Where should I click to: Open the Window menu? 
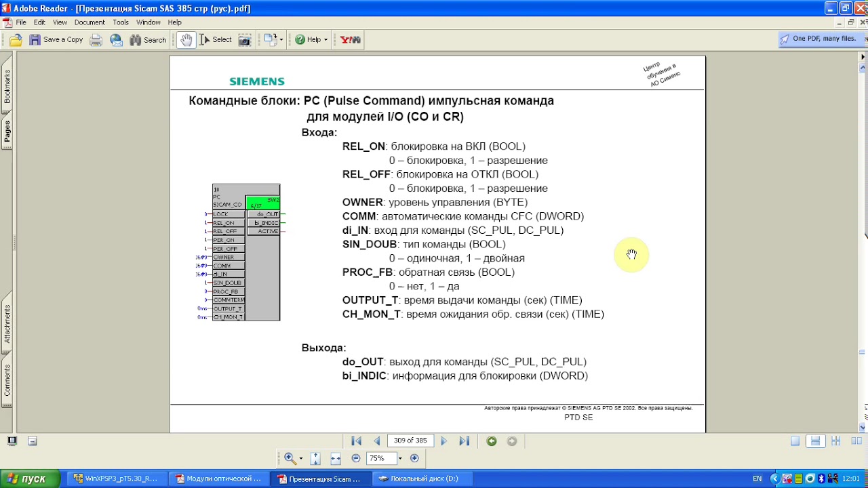(x=149, y=22)
